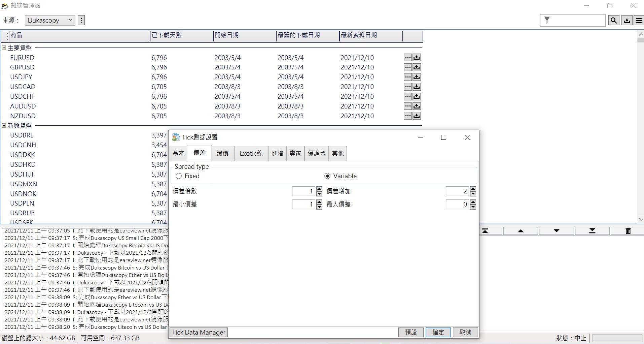Collapse the 主要貨幣 group
The image size is (644, 344).
click(4, 48)
